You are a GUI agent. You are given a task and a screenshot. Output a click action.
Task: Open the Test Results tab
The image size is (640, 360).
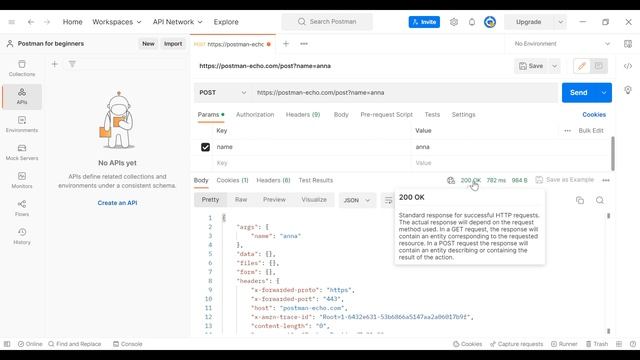point(316,180)
